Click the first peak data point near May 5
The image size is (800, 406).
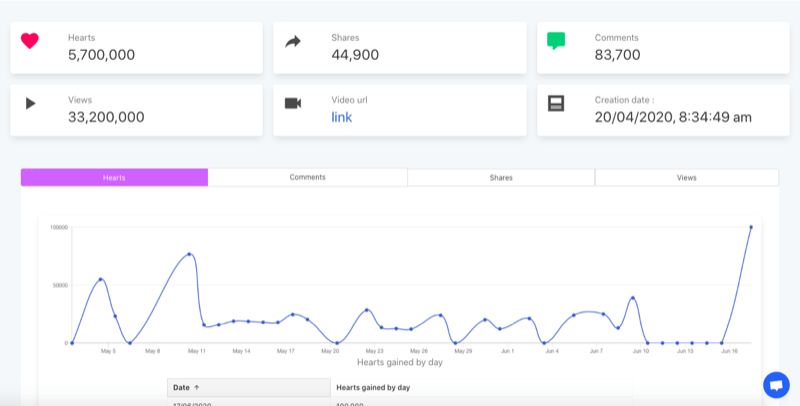[101, 279]
